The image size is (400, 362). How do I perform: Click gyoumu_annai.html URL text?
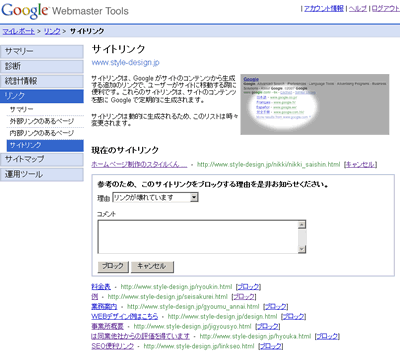click(193, 307)
